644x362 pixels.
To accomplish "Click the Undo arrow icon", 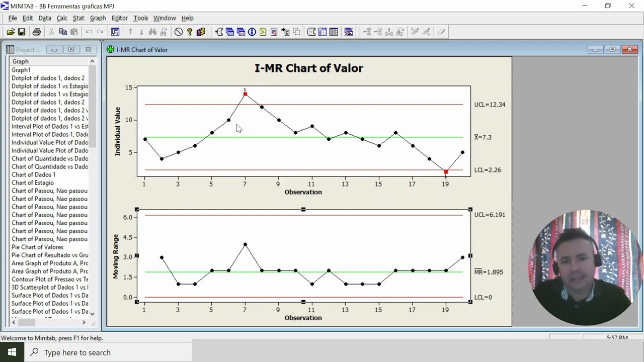I will tap(89, 32).
